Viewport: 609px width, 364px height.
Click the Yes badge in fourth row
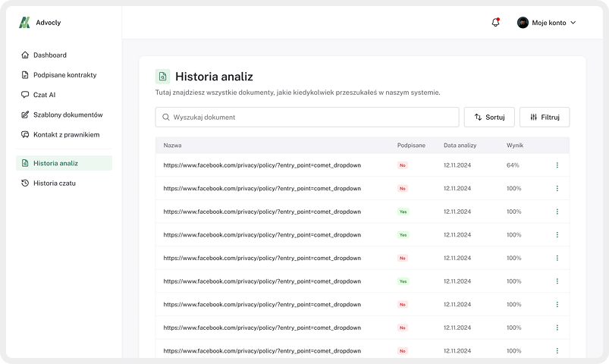click(403, 234)
